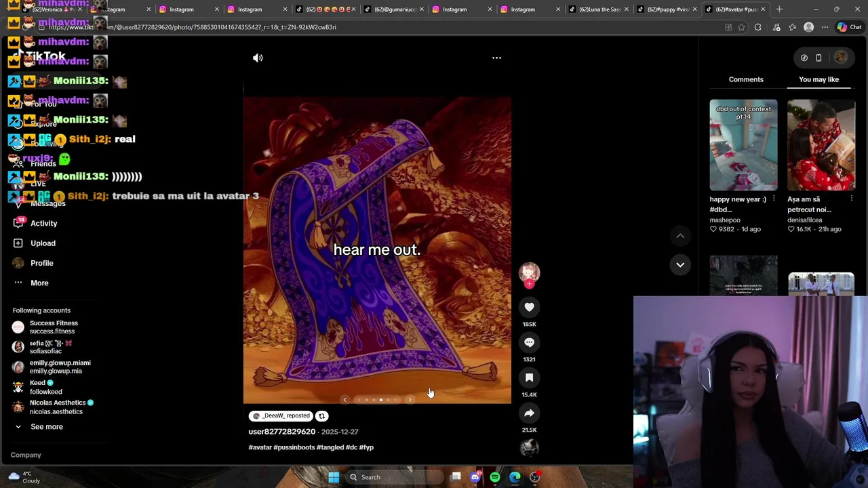Open the #fyp hashtag

point(366,447)
